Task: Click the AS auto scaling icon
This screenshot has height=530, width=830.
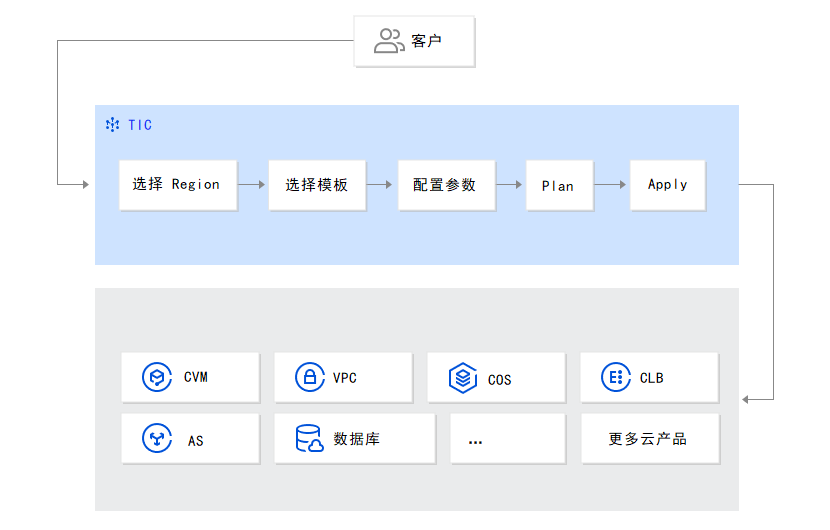Action: 157,438
